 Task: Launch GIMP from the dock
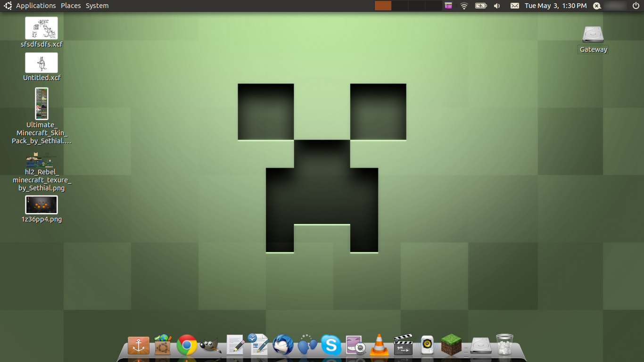[x=211, y=346]
